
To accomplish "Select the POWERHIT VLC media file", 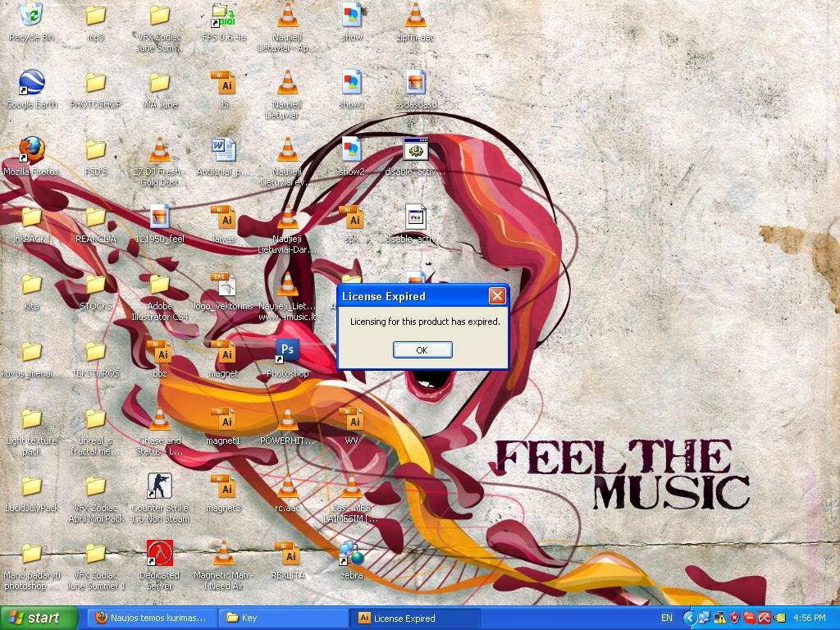I will [287, 419].
